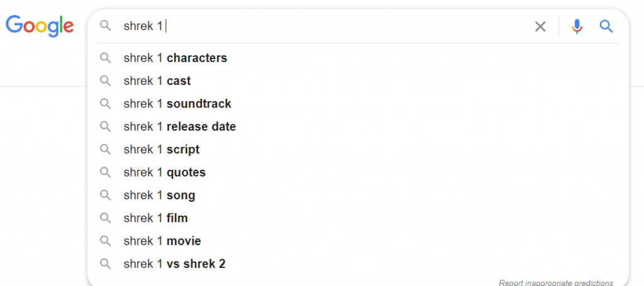Viewport: 644px width, 286px height.
Task: Click magnifier icon beside 'shrek 1 characters'
Action: (x=106, y=58)
